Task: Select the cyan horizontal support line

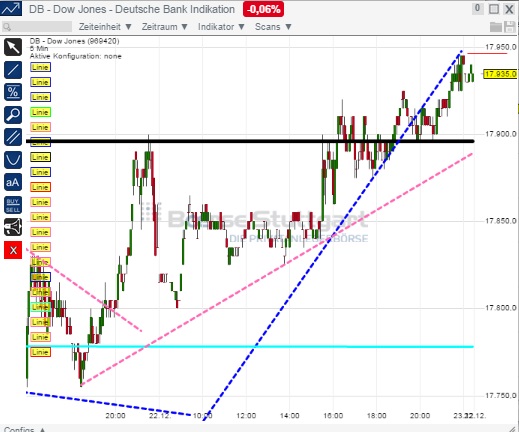Action: [x=250, y=347]
